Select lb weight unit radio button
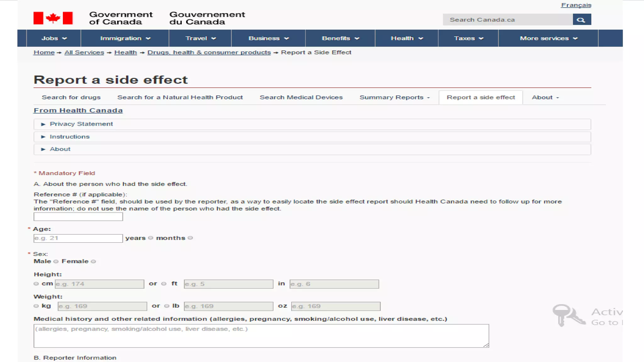644x362 pixels. pyautogui.click(x=167, y=306)
